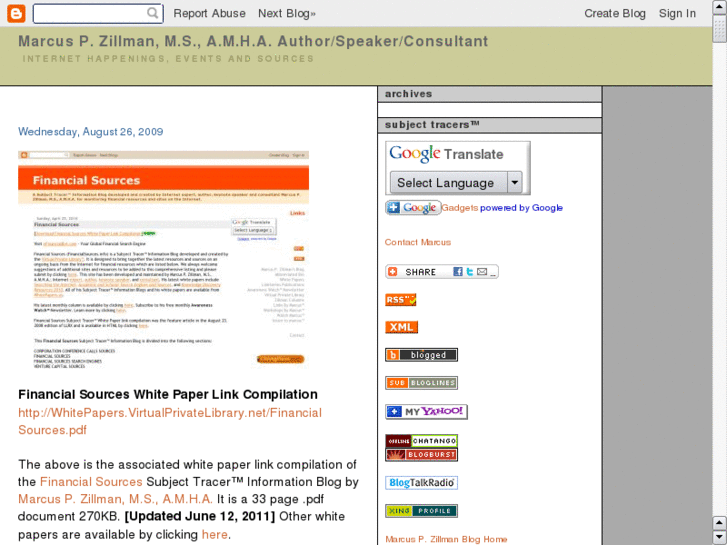Follow the Financial Sources blog link
This screenshot has width=727, height=545.
coord(91,482)
